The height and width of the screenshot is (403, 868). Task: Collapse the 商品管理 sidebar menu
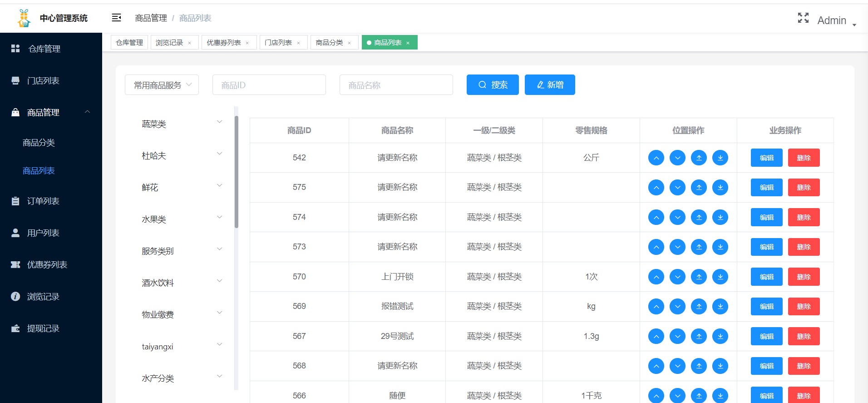(51, 112)
